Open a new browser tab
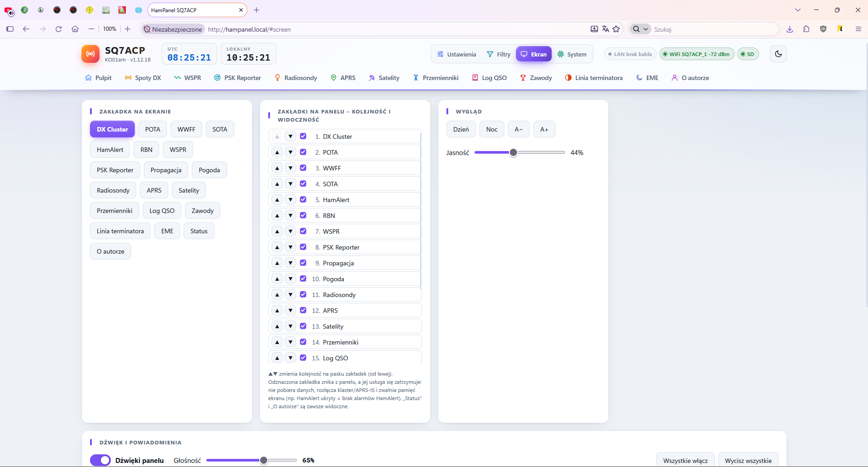The height and width of the screenshot is (467, 868). (256, 10)
